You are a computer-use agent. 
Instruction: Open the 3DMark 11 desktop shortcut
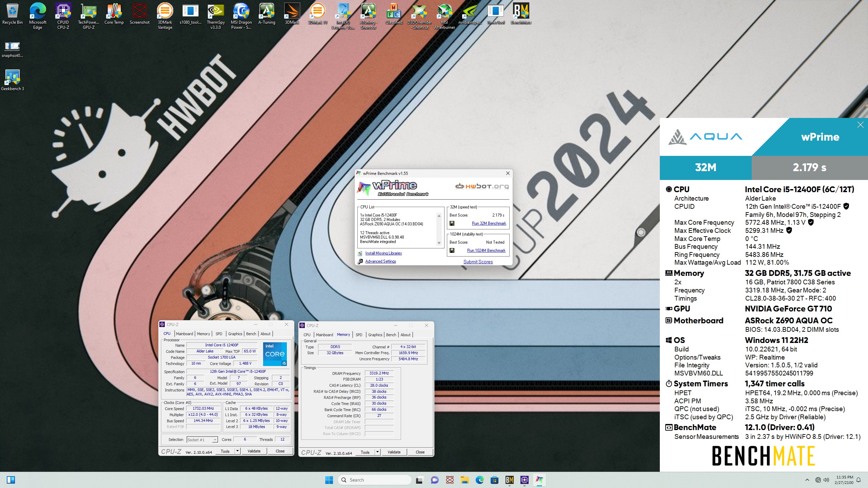click(317, 14)
